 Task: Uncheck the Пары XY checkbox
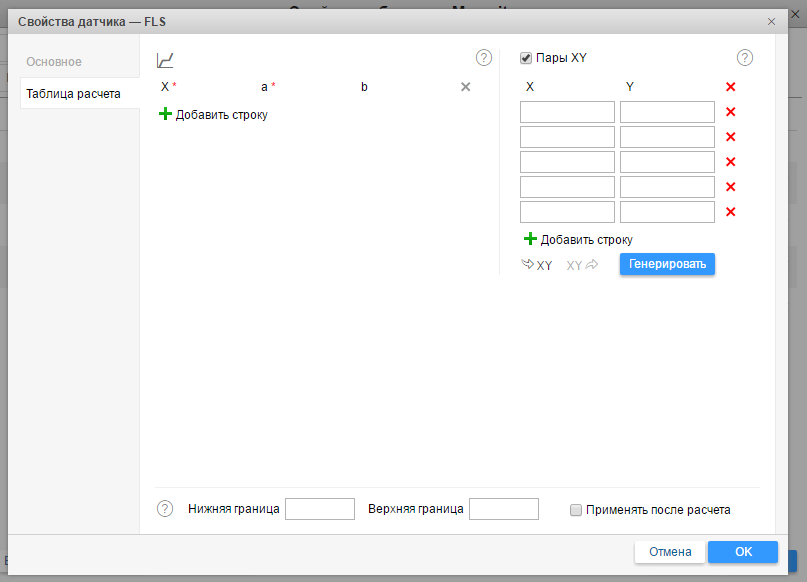coord(526,58)
